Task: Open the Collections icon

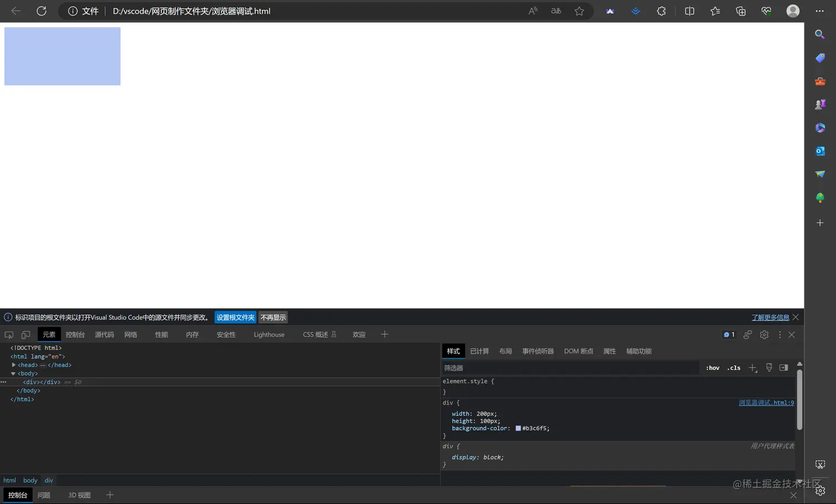Action: click(741, 11)
